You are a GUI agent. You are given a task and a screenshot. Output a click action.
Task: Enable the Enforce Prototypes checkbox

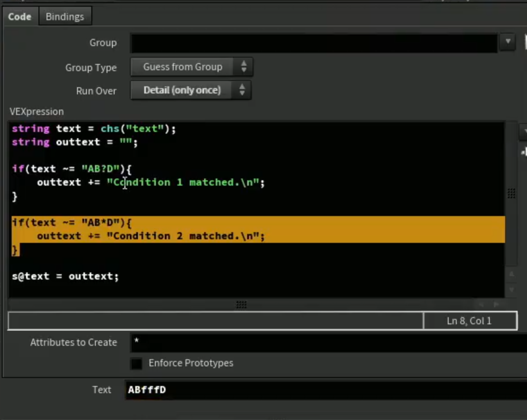point(137,364)
